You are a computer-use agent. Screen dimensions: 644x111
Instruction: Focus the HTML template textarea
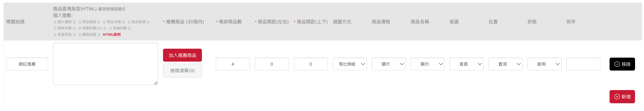pos(105,64)
